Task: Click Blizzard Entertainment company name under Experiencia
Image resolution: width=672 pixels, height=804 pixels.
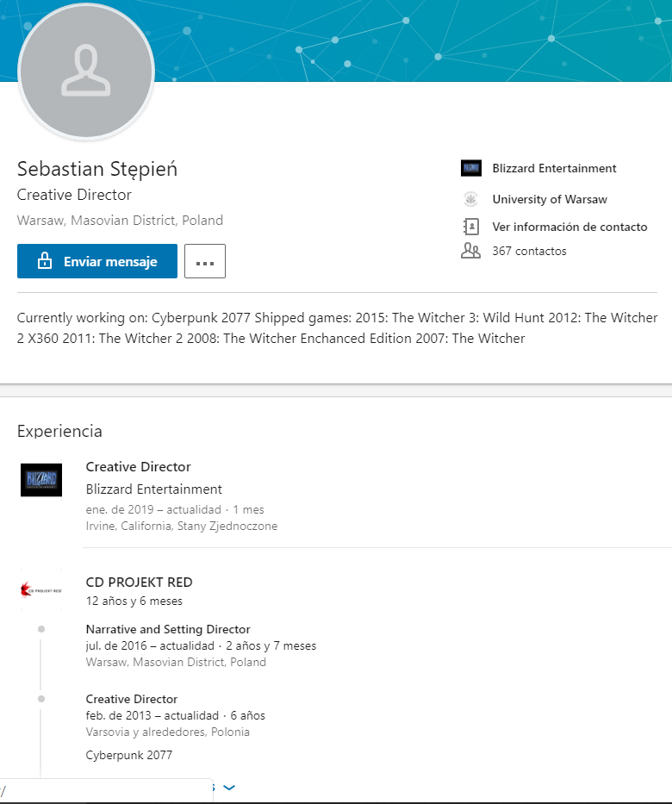Action: click(153, 489)
